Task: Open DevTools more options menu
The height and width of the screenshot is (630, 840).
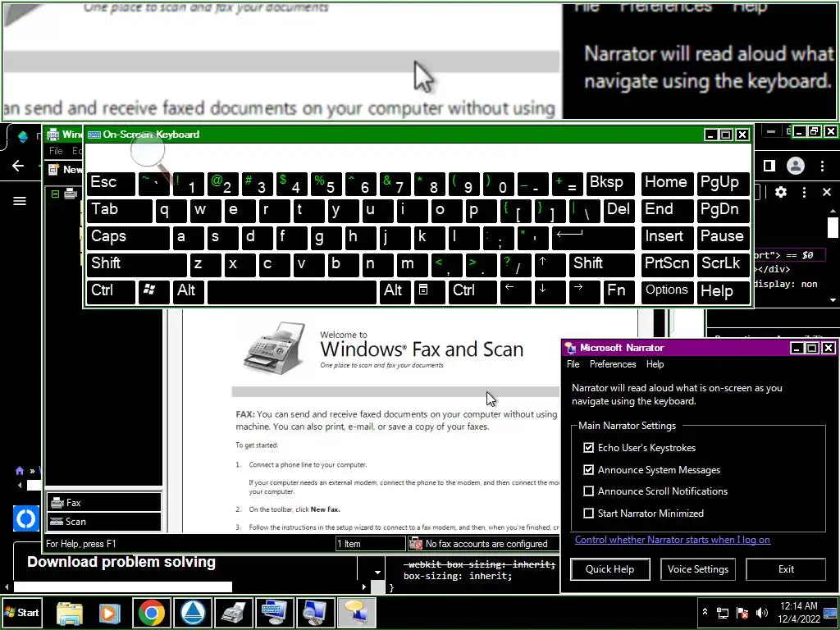Action: (804, 192)
